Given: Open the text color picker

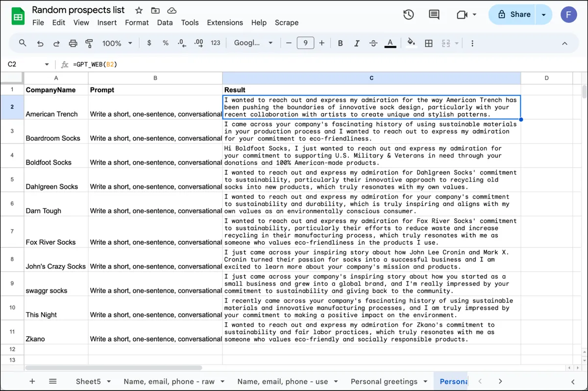Looking at the screenshot, I should 390,43.
